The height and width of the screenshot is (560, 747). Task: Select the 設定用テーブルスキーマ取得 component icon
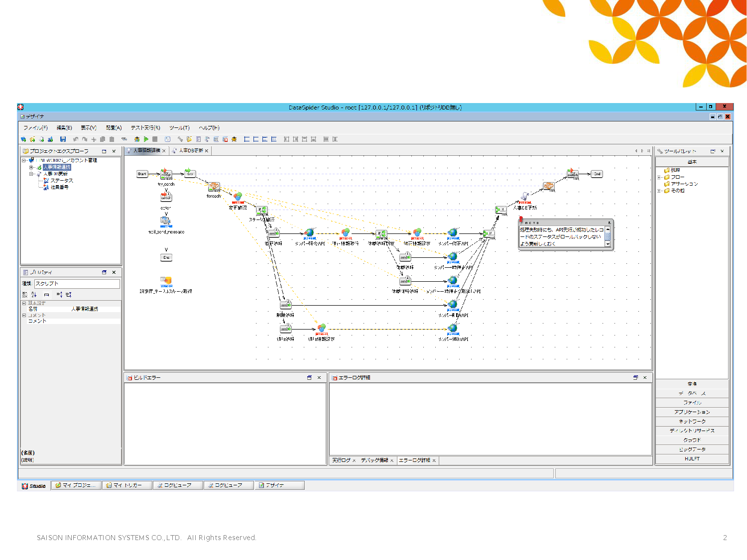[x=166, y=281]
